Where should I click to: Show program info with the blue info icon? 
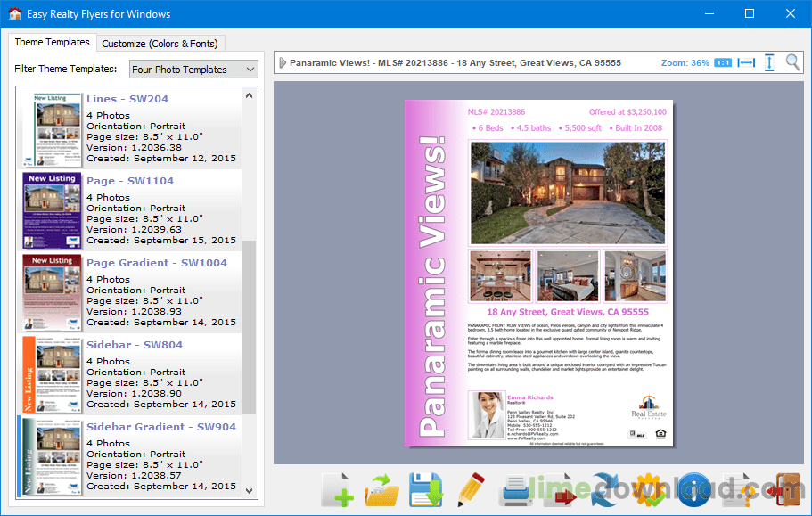[x=694, y=489]
